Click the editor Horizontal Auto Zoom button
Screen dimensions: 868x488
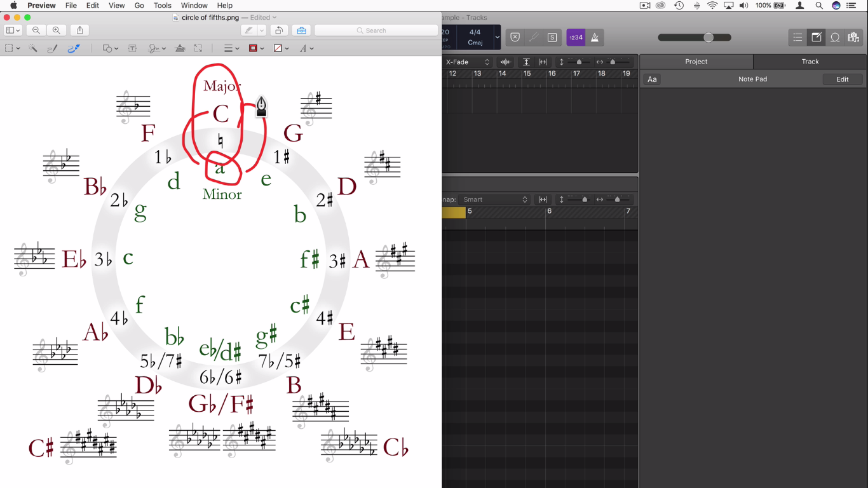pos(543,200)
